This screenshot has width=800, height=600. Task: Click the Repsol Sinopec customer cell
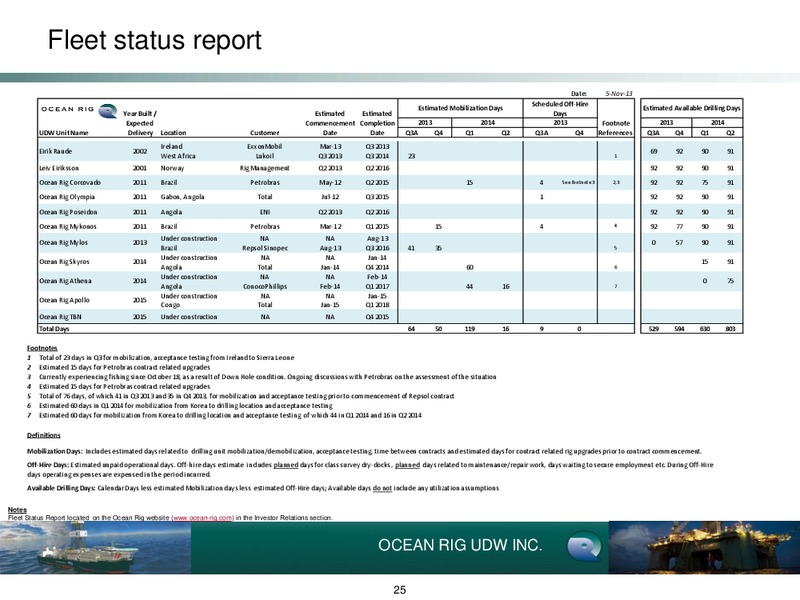click(x=265, y=248)
